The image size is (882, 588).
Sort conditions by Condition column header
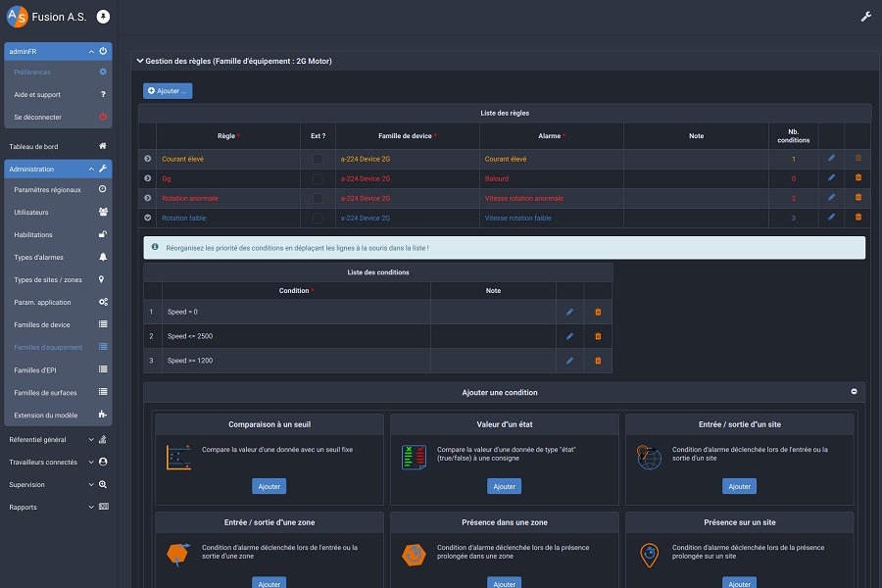296,290
